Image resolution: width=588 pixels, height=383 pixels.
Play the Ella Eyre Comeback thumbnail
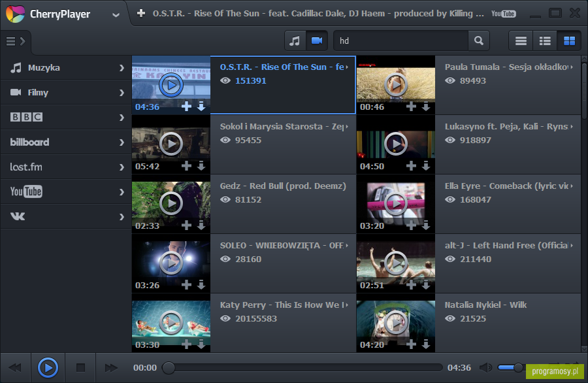click(396, 203)
